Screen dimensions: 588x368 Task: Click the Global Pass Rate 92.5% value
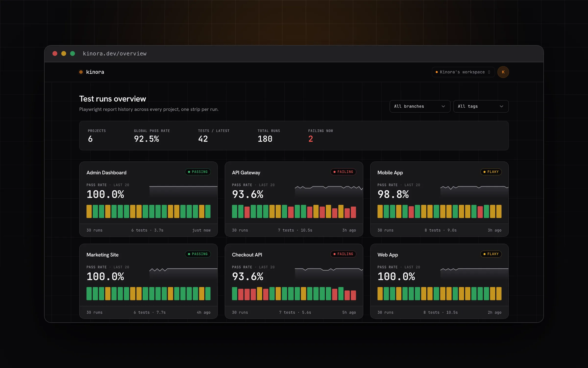[x=147, y=139]
